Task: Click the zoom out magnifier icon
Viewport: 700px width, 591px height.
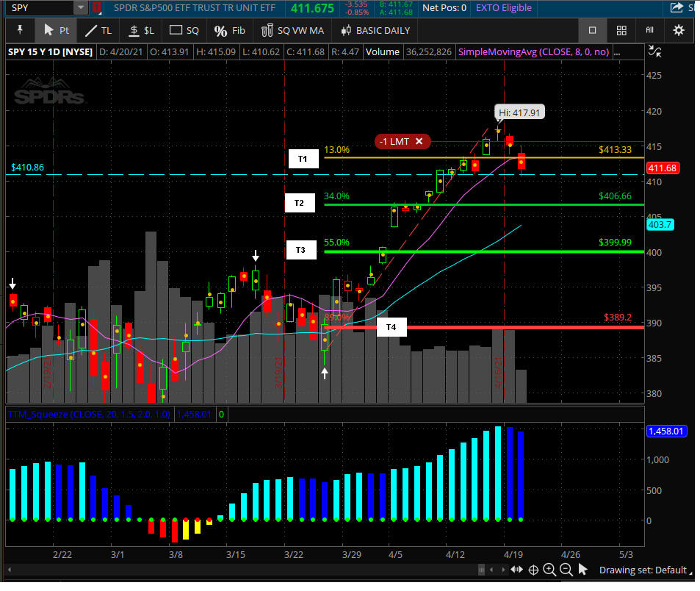Action: (x=566, y=570)
